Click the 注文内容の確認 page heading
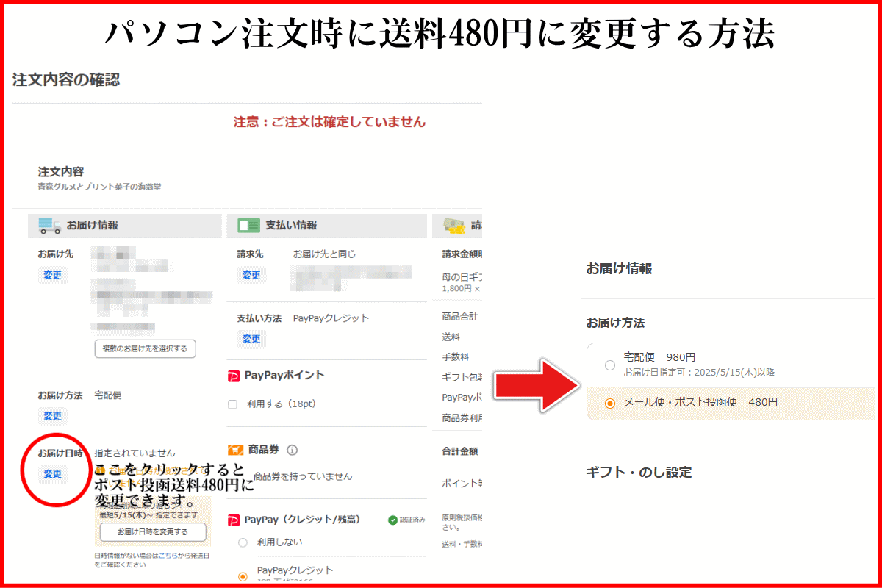The height and width of the screenshot is (588, 882). [66, 80]
